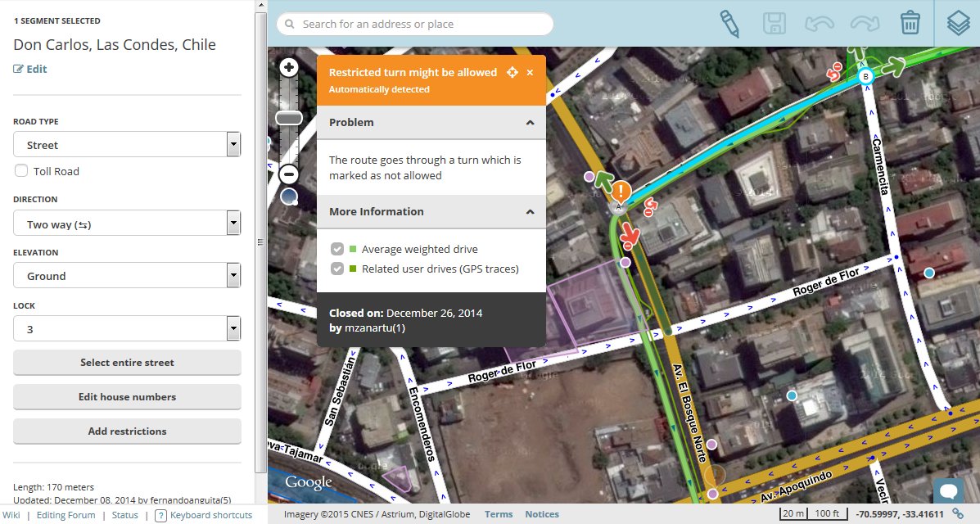Close the restricted turn problem panel
Screen dimensions: 980x524
(530, 73)
